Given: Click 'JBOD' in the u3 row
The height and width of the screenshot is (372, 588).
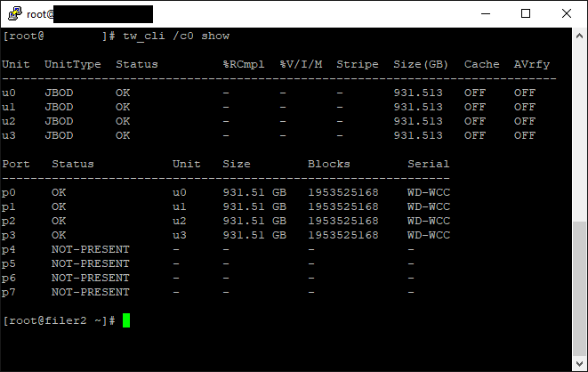Looking at the screenshot, I should [59, 136].
